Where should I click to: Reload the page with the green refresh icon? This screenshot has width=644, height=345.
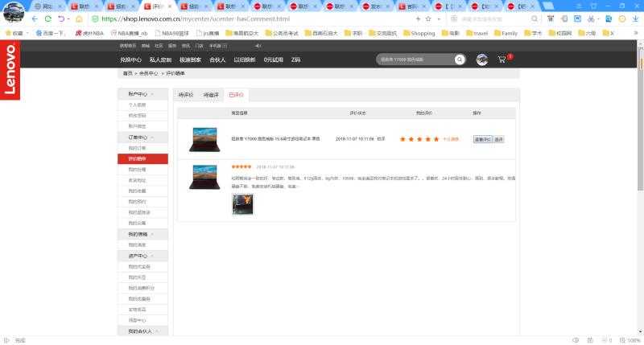tap(48, 18)
